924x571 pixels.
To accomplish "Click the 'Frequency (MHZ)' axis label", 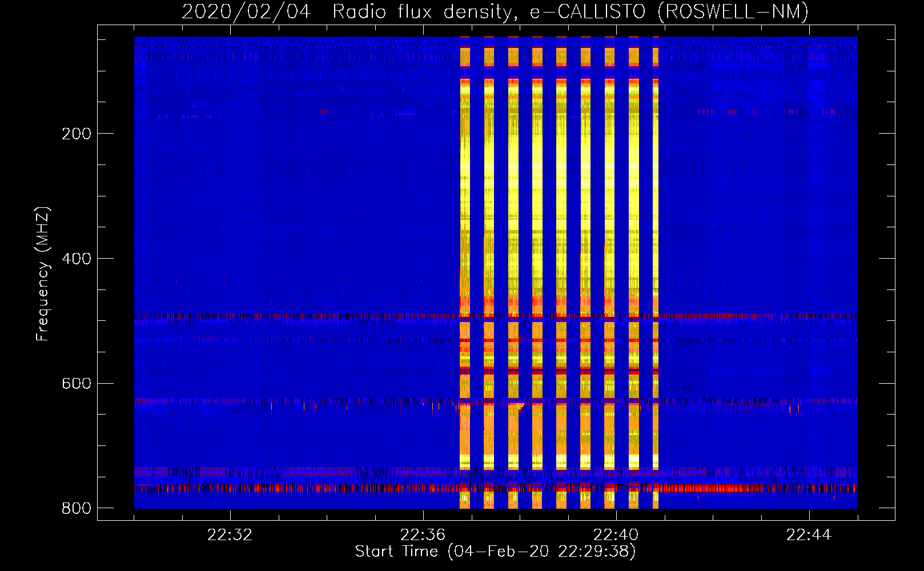I will tap(43, 274).
